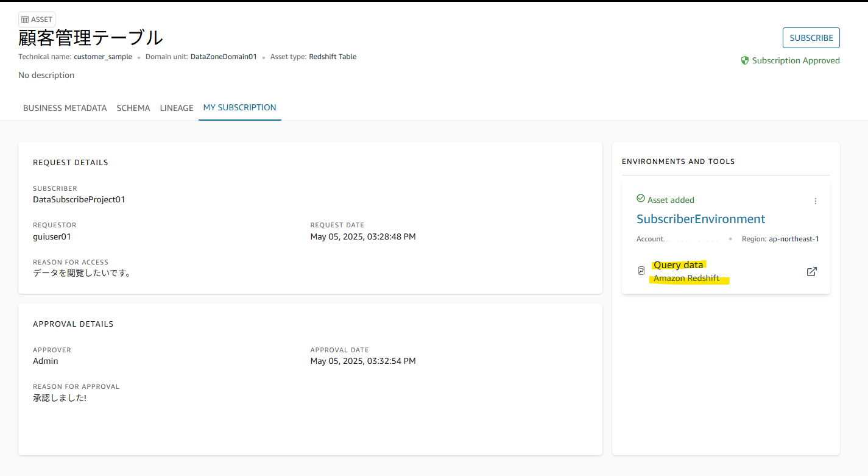Click the Approval Details heading

tap(73, 324)
